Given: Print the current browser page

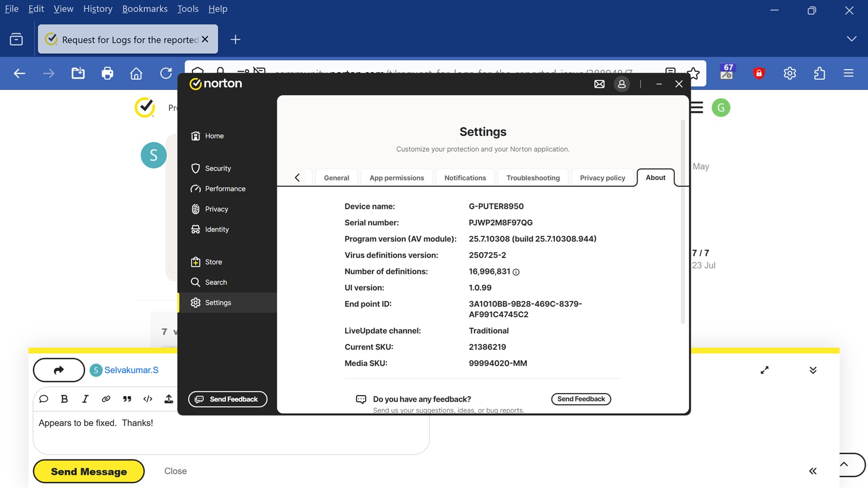Looking at the screenshot, I should click(x=107, y=73).
